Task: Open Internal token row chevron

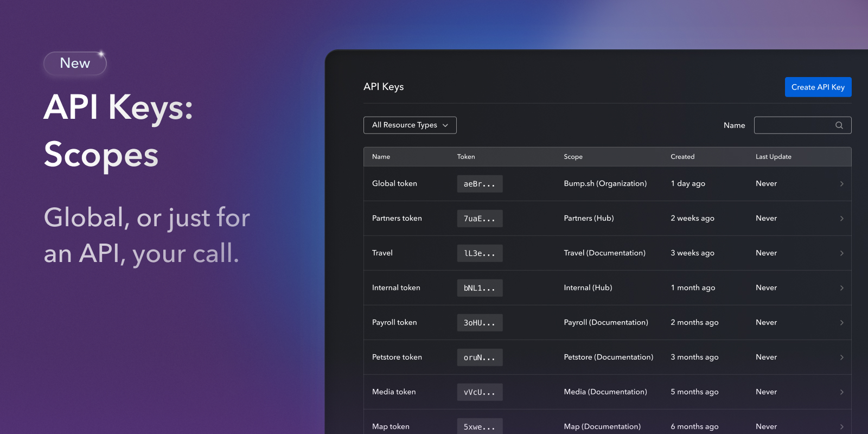Action: click(x=842, y=288)
